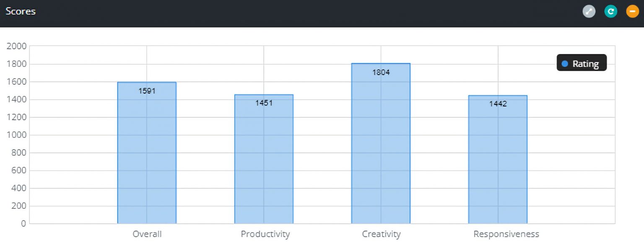Click the 1451 value label

point(264,103)
